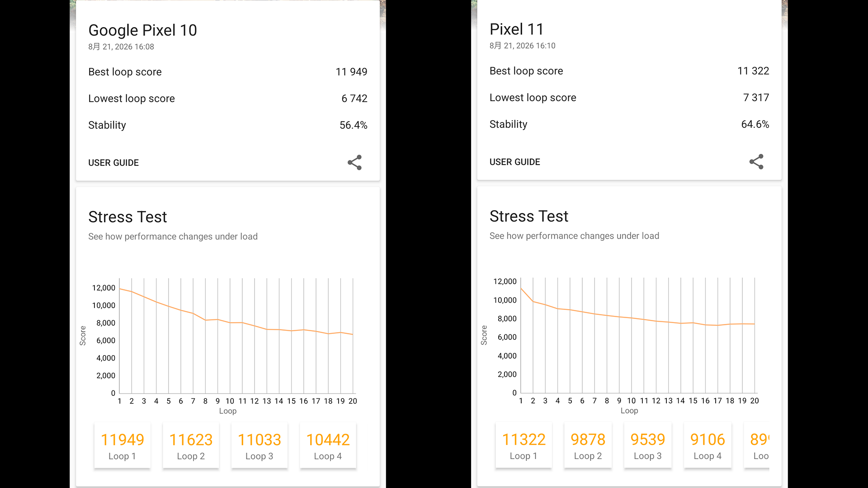Open USER GUIDE in Google Pixel 10 card

point(113,163)
